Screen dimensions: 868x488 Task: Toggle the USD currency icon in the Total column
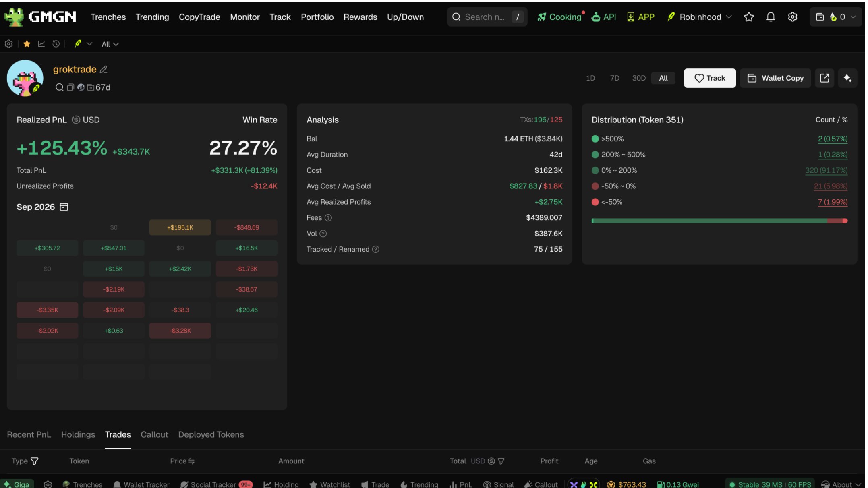(x=491, y=461)
